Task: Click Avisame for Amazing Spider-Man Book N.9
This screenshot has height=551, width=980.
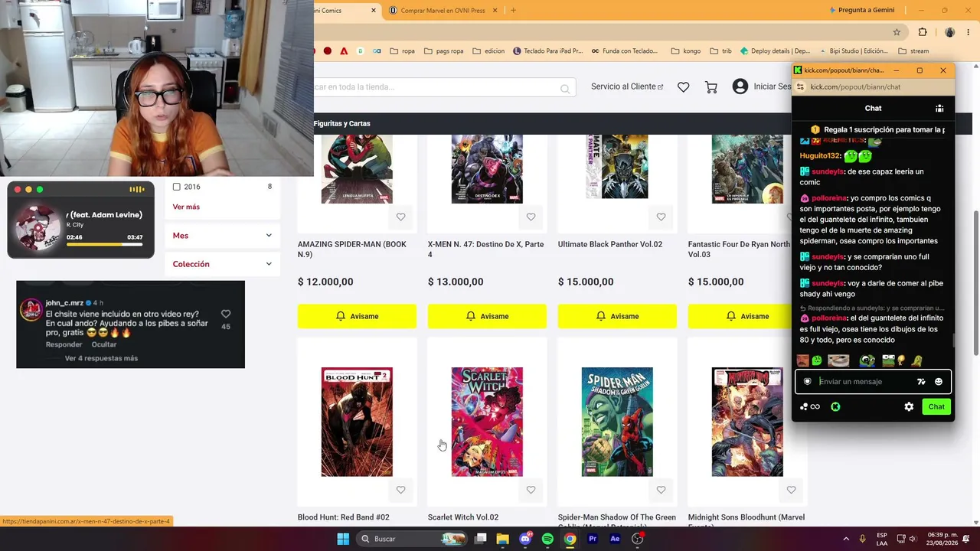Action: click(357, 316)
